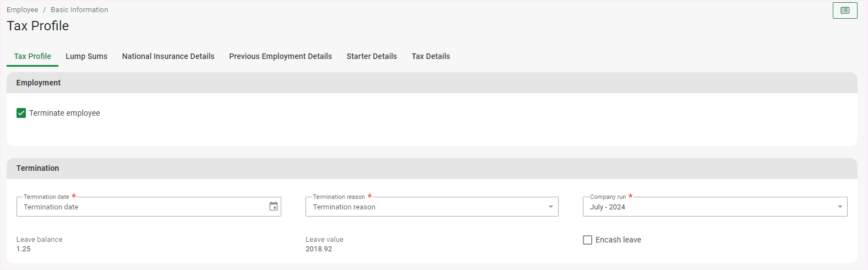Go to Previous Employment Details tab

coord(280,56)
